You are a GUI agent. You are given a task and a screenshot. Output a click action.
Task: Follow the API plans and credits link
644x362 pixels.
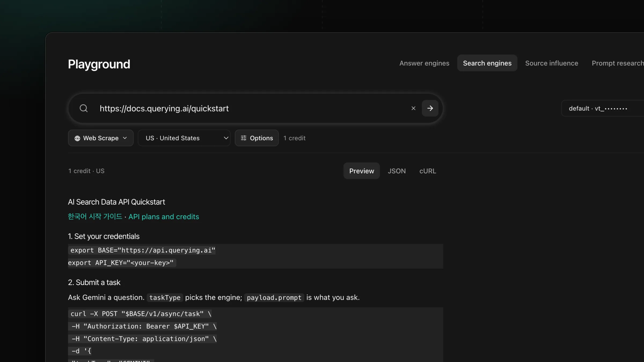tap(164, 217)
